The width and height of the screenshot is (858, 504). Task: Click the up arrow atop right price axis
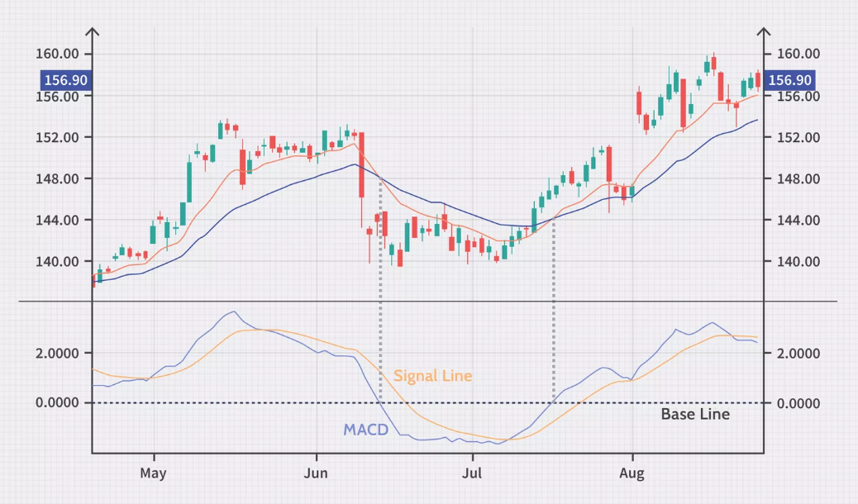(x=764, y=33)
